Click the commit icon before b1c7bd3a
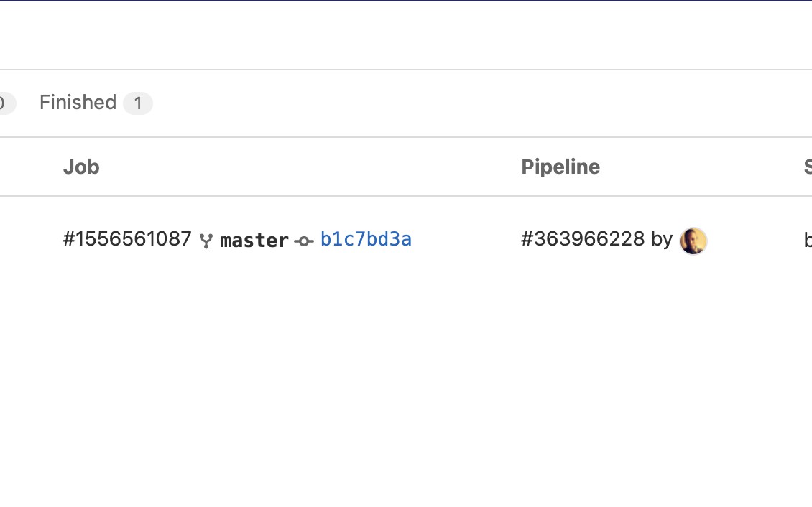 pyautogui.click(x=304, y=241)
